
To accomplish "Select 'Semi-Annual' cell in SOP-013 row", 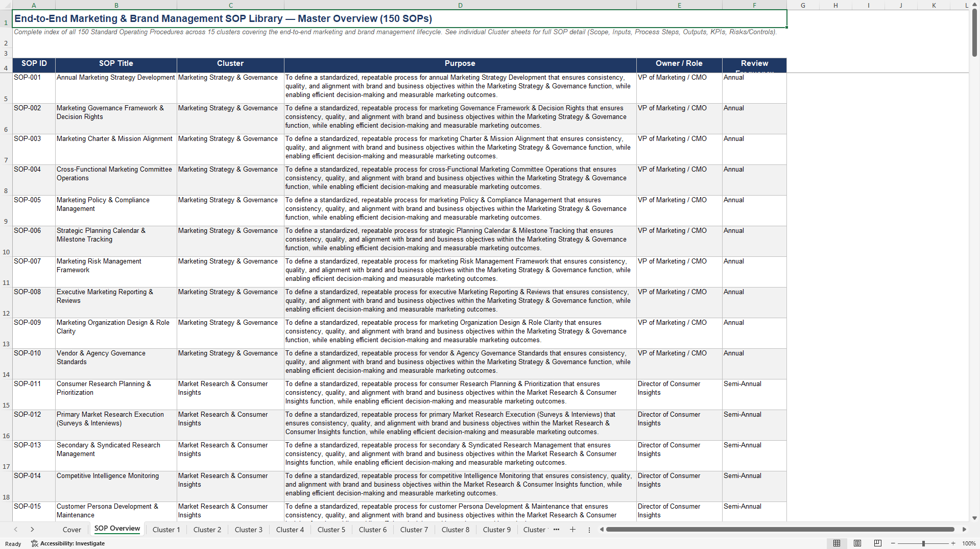I will (x=754, y=456).
